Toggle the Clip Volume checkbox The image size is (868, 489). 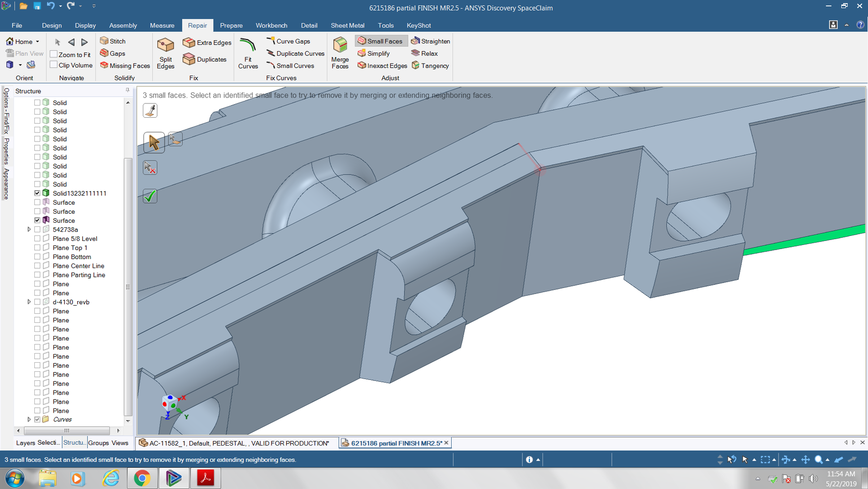(x=54, y=65)
